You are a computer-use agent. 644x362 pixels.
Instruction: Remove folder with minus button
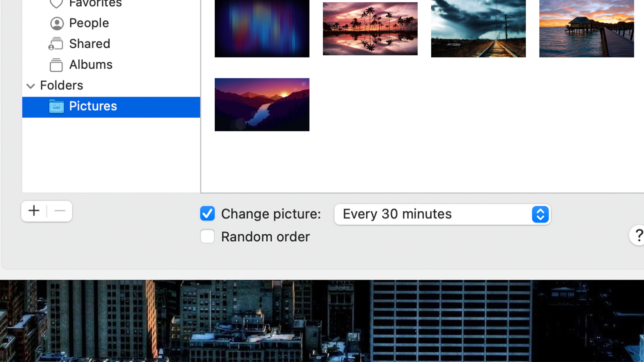60,211
